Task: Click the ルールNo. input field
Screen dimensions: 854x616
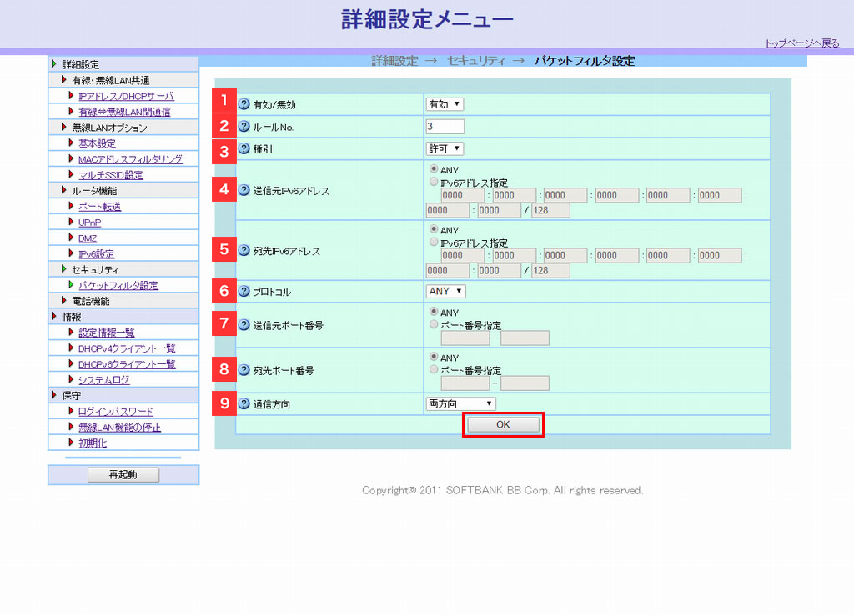Action: pos(445,127)
